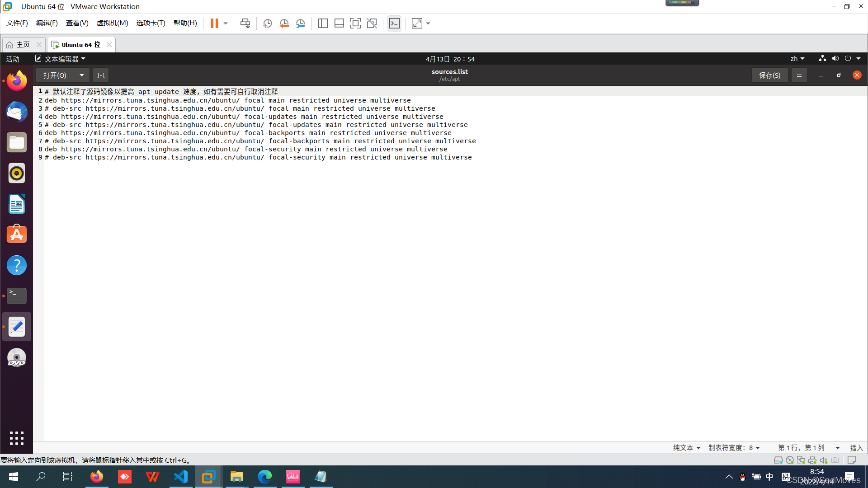Open the Terminal from the dock
This screenshot has height=488, width=868.
click(x=17, y=296)
